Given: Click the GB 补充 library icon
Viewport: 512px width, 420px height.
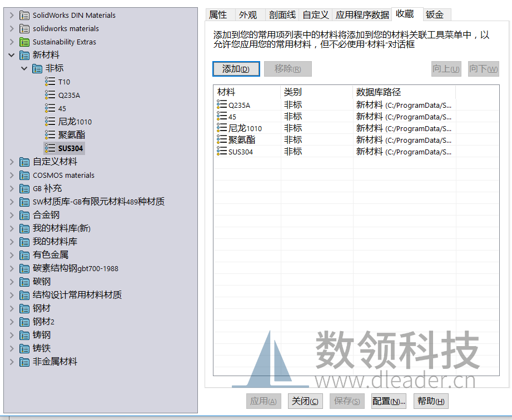Looking at the screenshot, I should click(24, 189).
